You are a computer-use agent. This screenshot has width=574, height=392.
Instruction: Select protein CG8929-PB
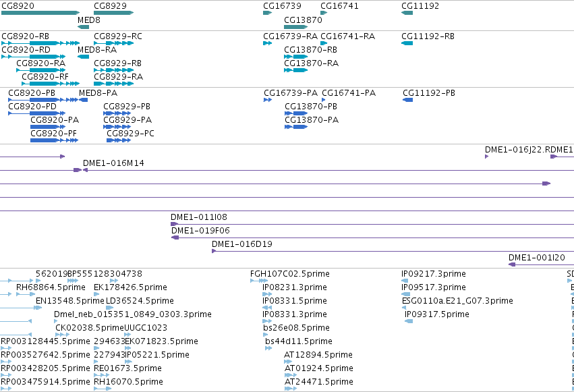(x=127, y=107)
